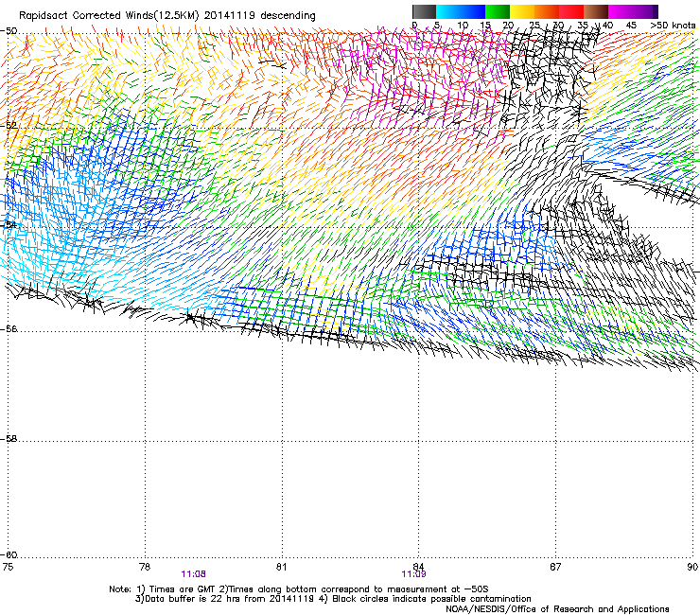This screenshot has width=700, height=615.
Task: Click the '-56' latitude axis label
Action: (9, 328)
